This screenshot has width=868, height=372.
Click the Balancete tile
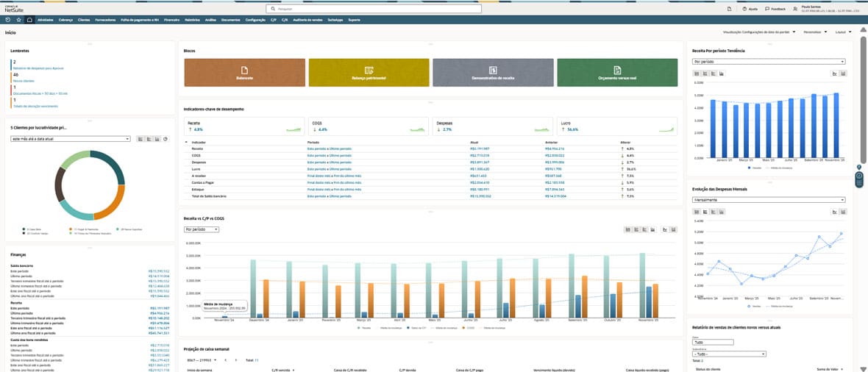(243, 74)
